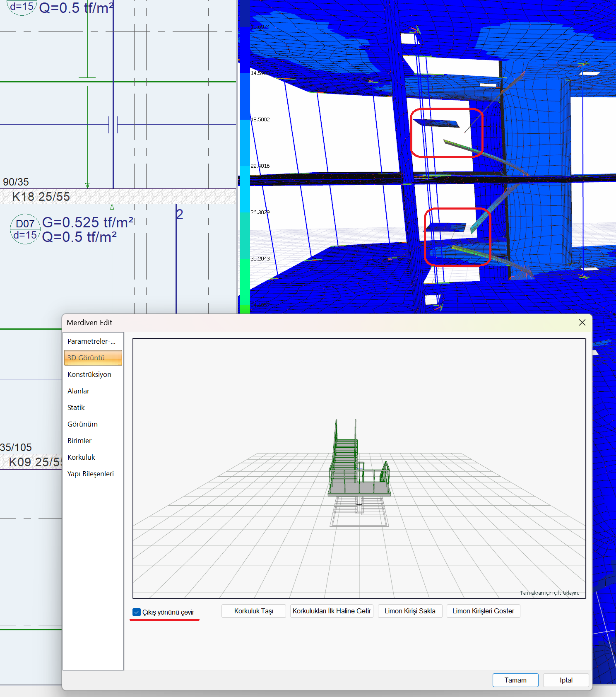616x697 pixels.
Task: Toggle the Çıkış yönünü çevir checkbox
Action: tap(137, 612)
